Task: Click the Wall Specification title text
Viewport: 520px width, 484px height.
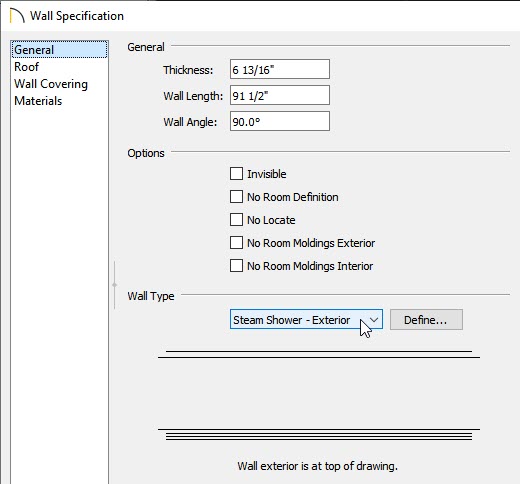Action: (77, 16)
